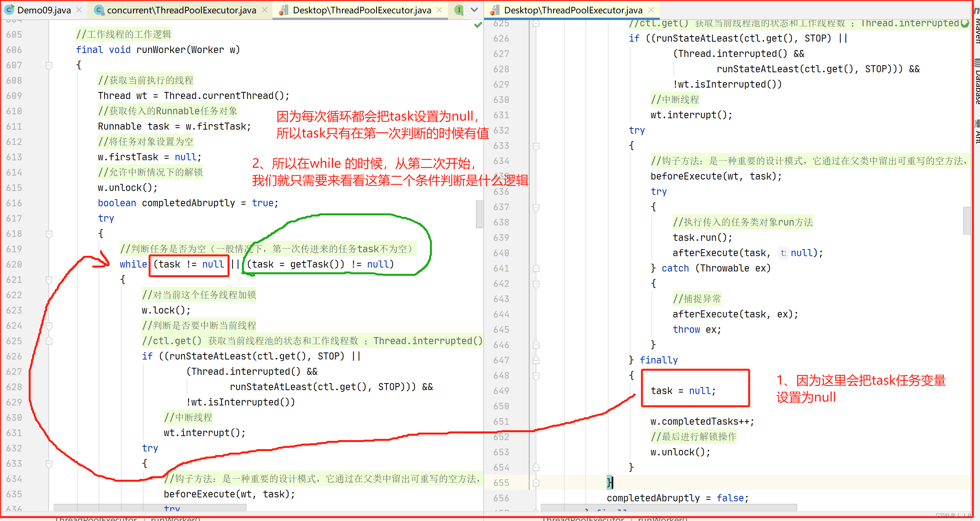The width and height of the screenshot is (980, 521).
Task: Click line number 609 in left gutter
Action: click(x=14, y=96)
